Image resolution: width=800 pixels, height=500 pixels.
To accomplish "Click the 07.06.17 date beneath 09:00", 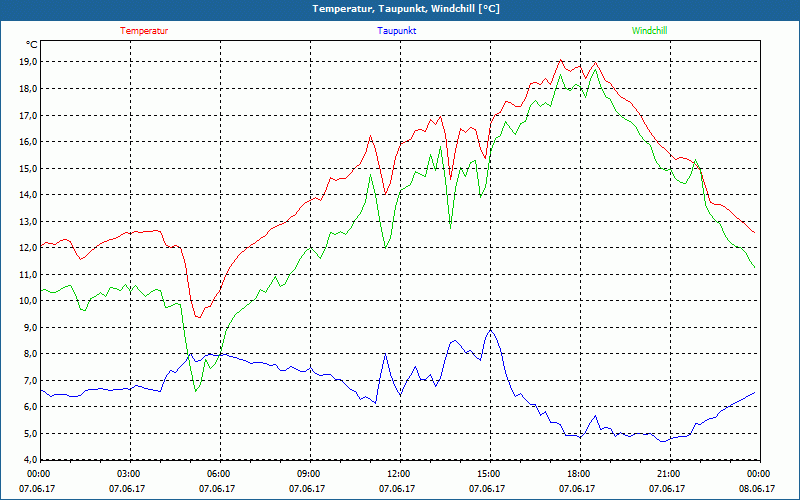I will [308, 489].
